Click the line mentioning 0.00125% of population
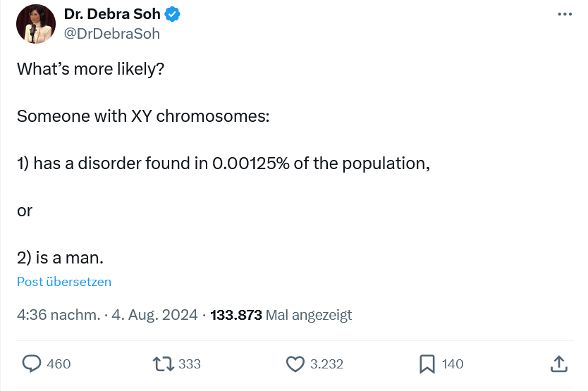The width and height of the screenshot is (588, 391). click(x=223, y=163)
